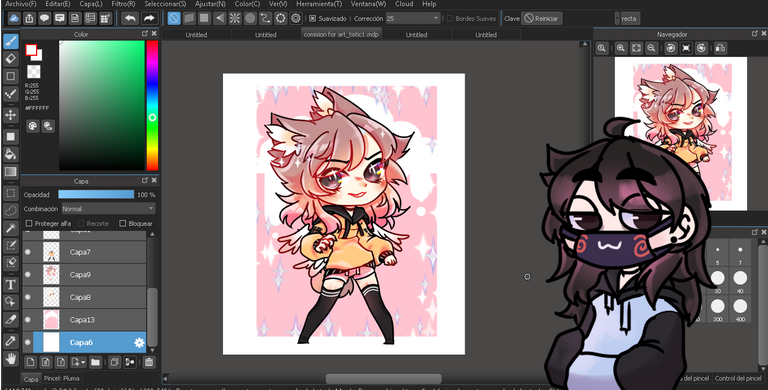Open the Combinación Normal blend dropdown
The width and height of the screenshot is (768, 390).
point(109,209)
